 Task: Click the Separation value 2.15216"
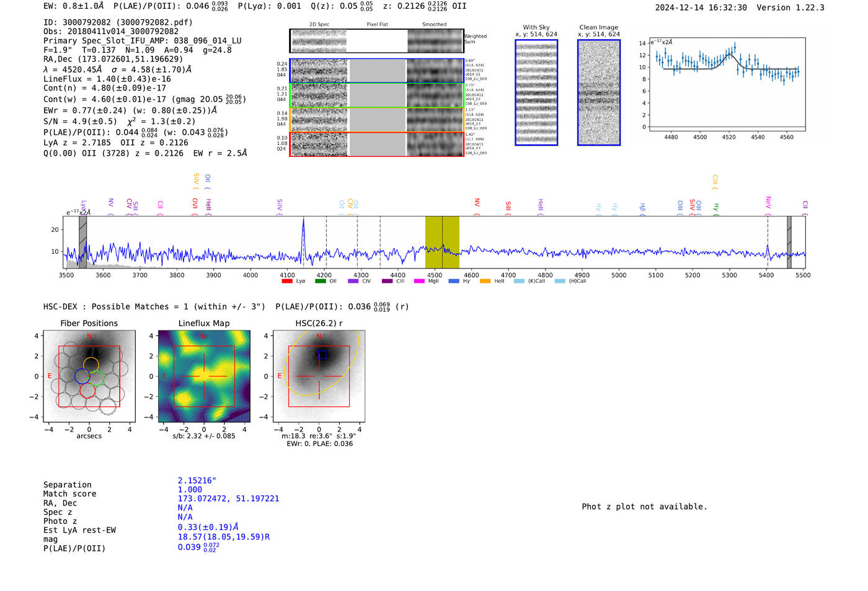coord(197,481)
